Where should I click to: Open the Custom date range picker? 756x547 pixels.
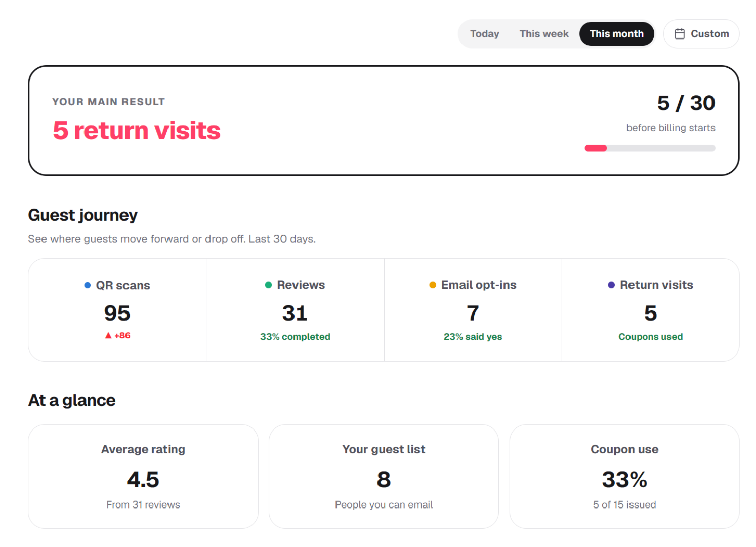point(701,34)
